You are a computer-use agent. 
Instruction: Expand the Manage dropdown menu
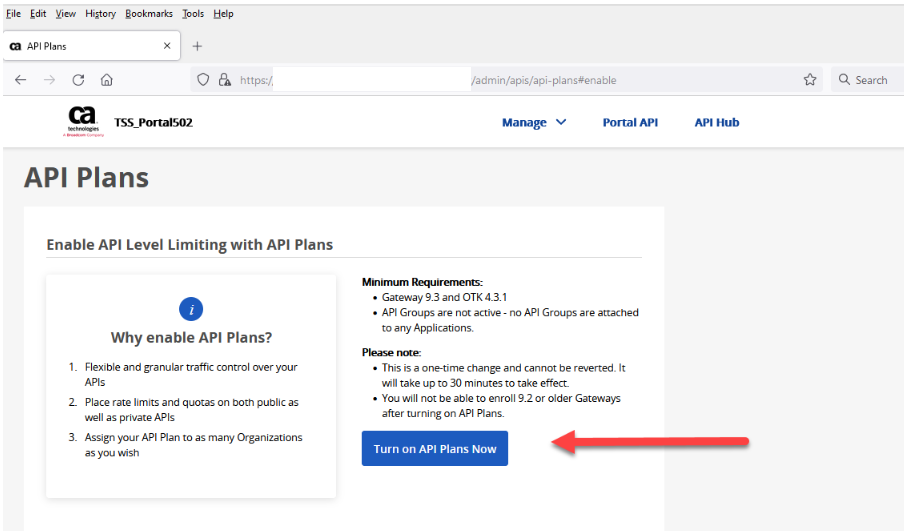(x=534, y=123)
